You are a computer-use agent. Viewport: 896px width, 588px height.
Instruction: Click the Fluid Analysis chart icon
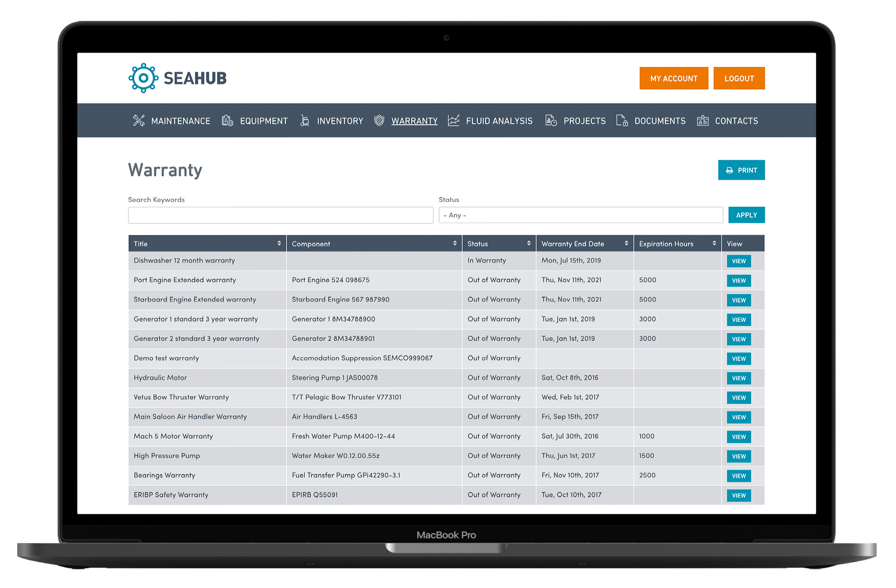coord(454,120)
